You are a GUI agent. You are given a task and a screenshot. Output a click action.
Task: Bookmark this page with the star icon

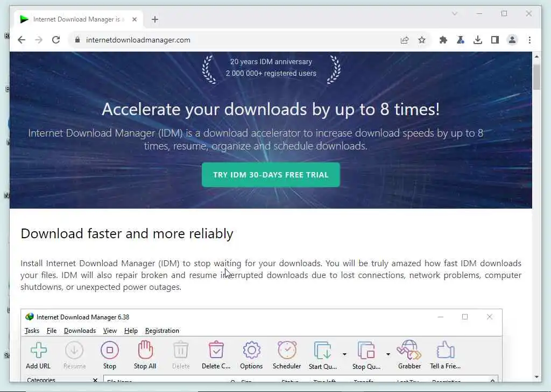click(x=422, y=40)
